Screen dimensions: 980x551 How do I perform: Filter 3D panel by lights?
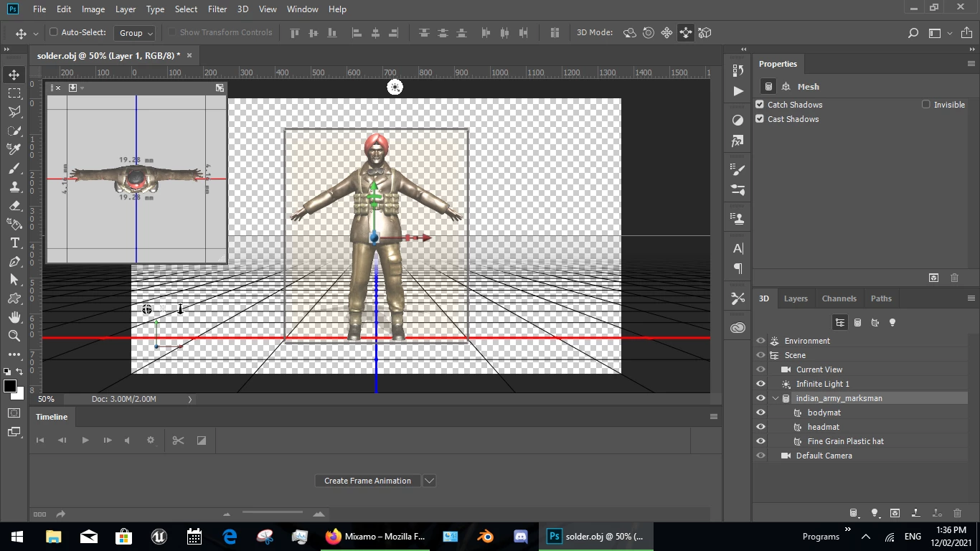[892, 323]
